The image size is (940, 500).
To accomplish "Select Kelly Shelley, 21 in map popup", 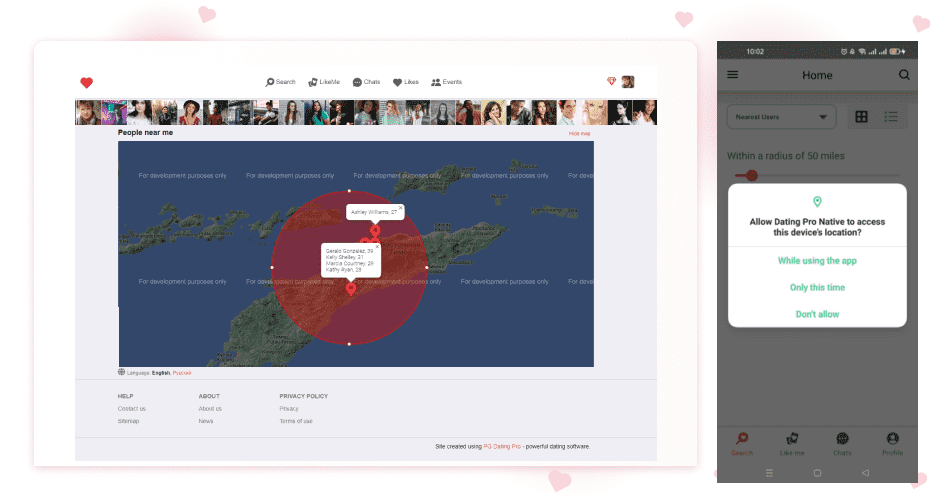I will tap(345, 257).
